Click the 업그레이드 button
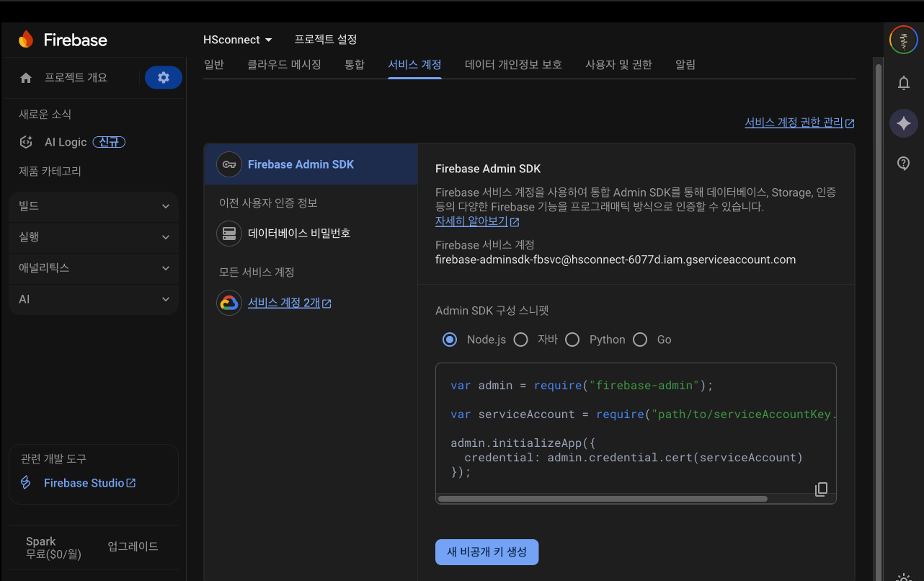This screenshot has width=924, height=581. coord(133,546)
